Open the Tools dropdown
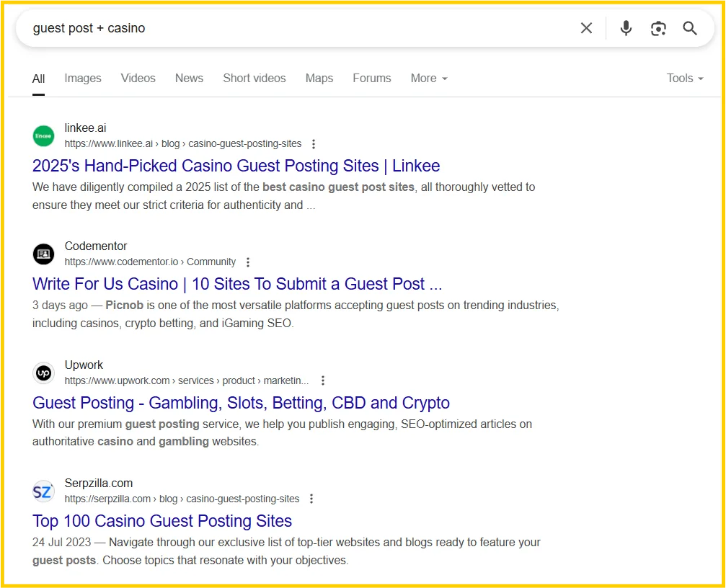This screenshot has width=726, height=588. [684, 79]
